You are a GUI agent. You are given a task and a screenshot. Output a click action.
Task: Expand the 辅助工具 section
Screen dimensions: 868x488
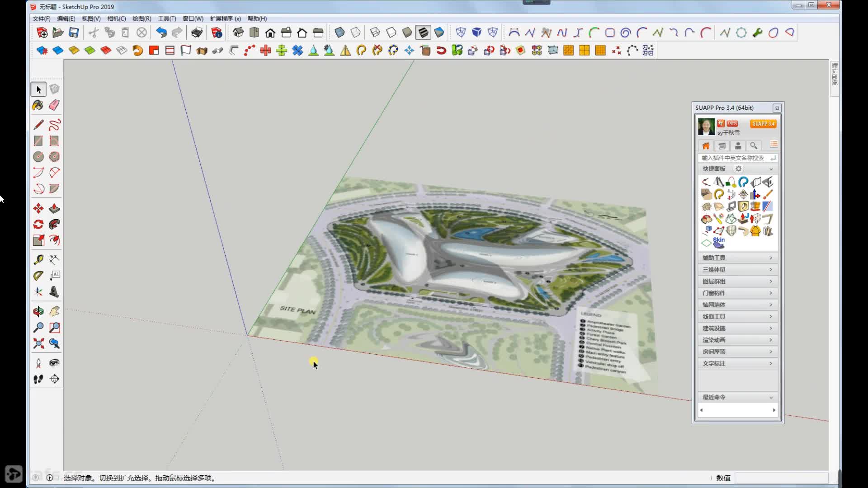737,258
